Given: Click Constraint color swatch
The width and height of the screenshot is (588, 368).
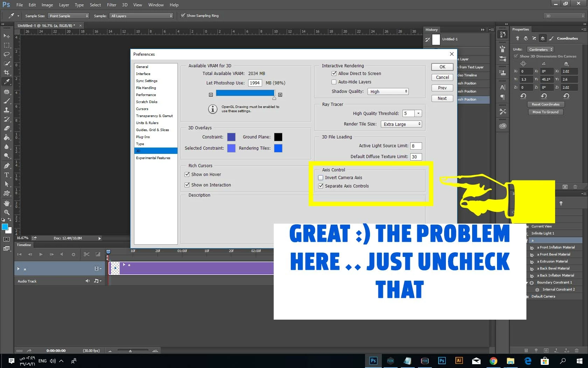Looking at the screenshot, I should click(231, 137).
